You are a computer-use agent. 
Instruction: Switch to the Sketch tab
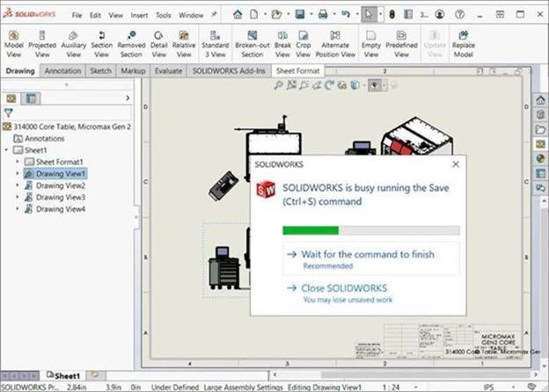pos(100,70)
